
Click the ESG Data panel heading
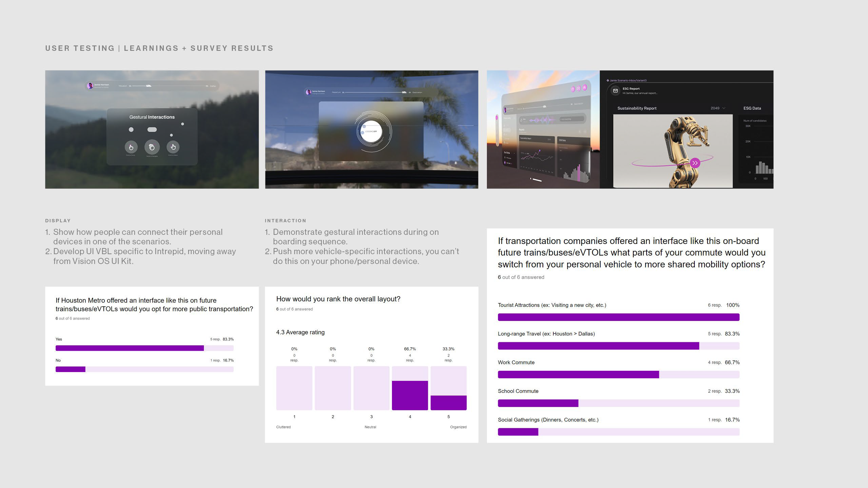pyautogui.click(x=752, y=108)
